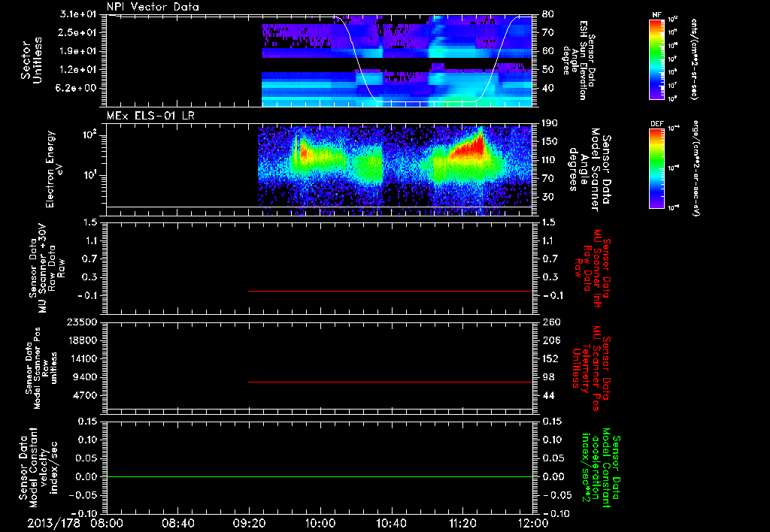Click the DEF label above color bar

tap(657, 124)
